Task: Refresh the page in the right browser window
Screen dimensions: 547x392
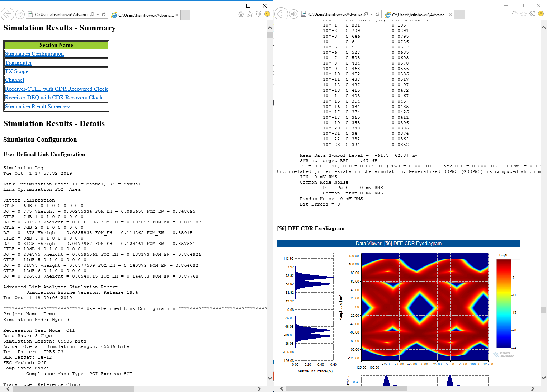Action: 377,14
